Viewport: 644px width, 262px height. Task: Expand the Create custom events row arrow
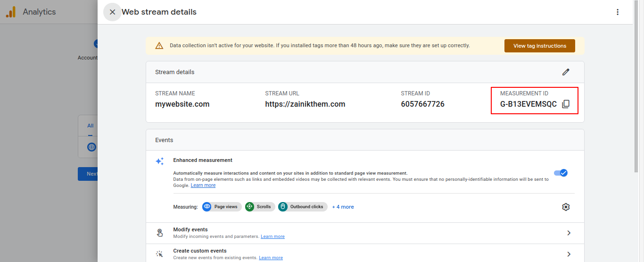(569, 254)
